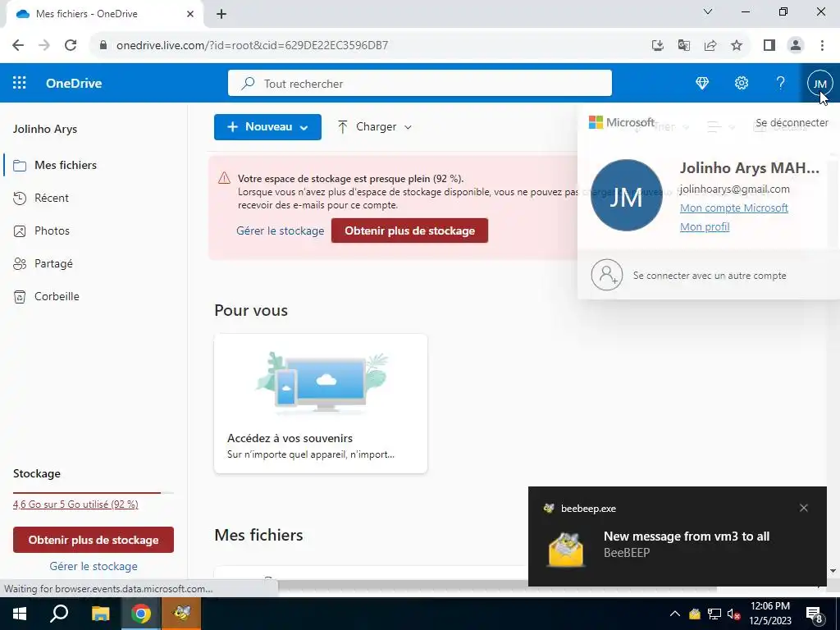Click the translate page icon

[x=683, y=45]
